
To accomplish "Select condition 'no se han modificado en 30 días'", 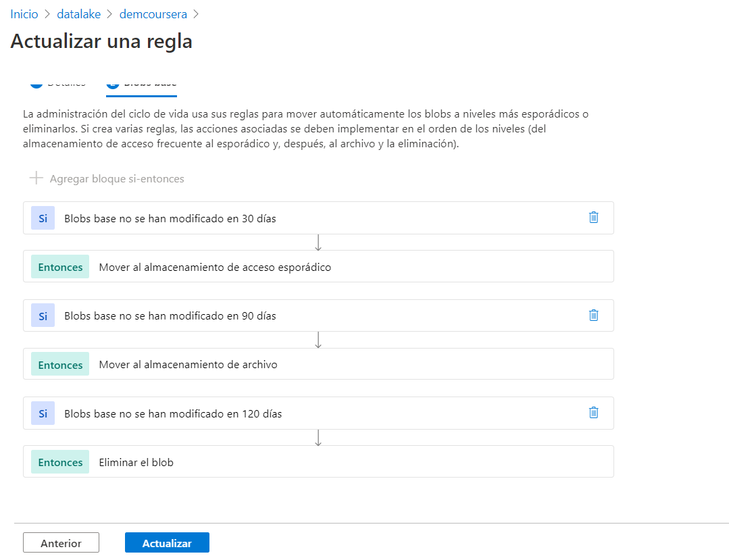I will (x=318, y=218).
